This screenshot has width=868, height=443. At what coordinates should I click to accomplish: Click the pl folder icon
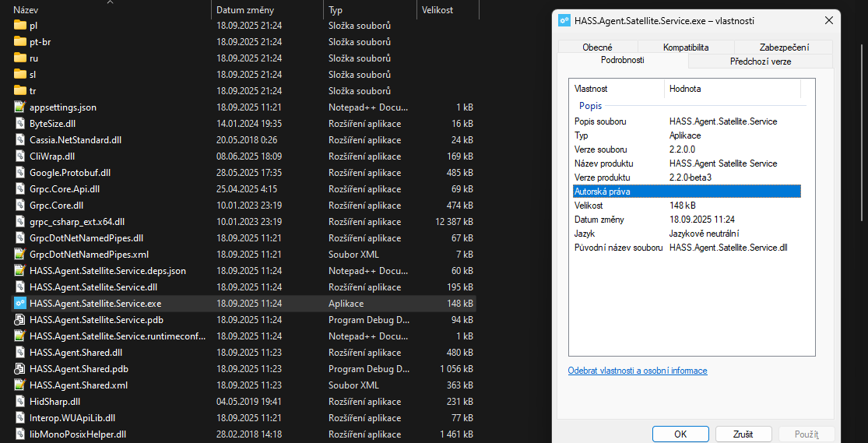click(x=20, y=25)
